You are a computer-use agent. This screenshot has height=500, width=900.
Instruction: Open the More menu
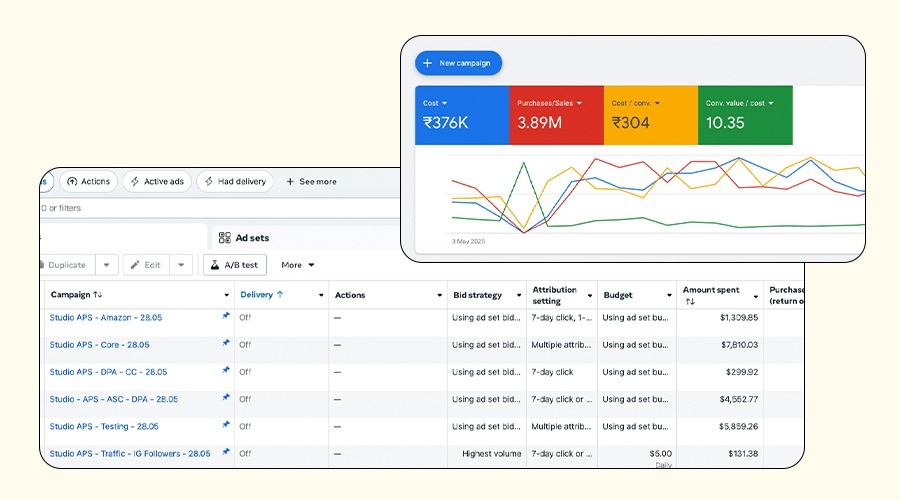298,265
